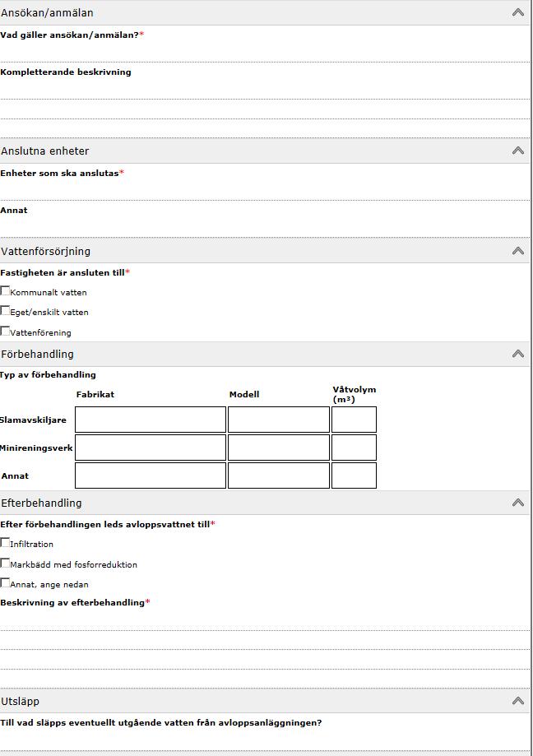Click the Efterbehandling section heading

coord(41,503)
